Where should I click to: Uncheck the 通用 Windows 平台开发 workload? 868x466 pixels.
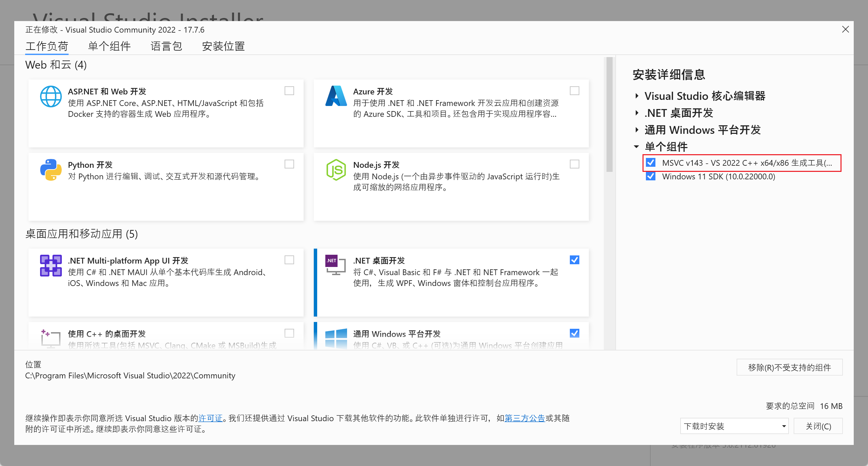(575, 333)
